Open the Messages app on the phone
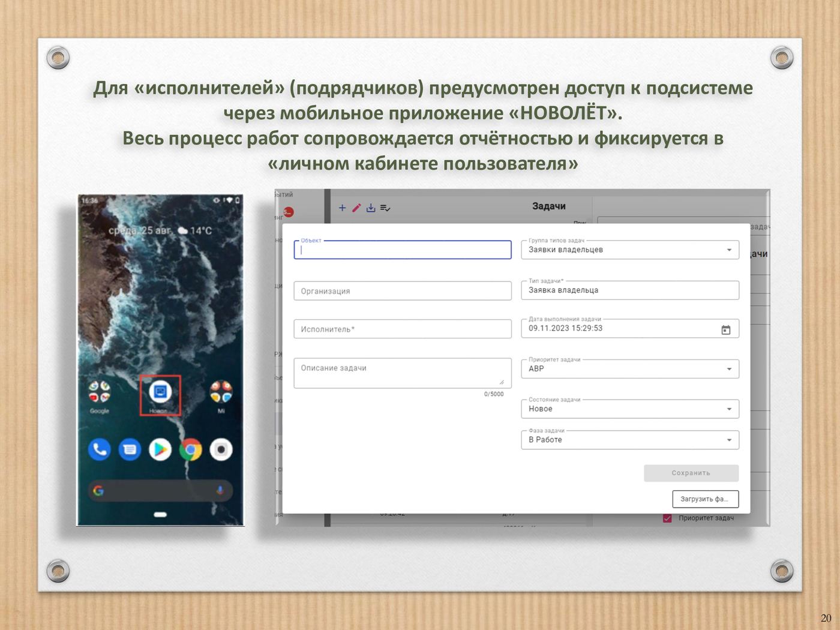Screen dimensions: 840x630 130,449
